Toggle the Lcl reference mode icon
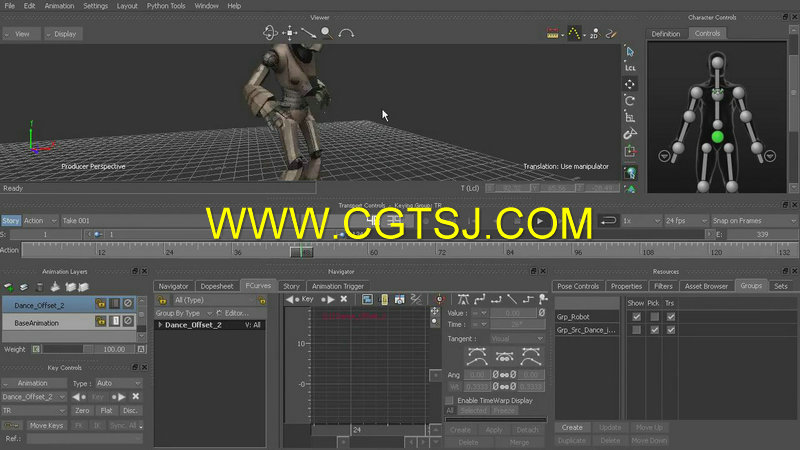Image resolution: width=800 pixels, height=450 pixels. click(x=630, y=68)
